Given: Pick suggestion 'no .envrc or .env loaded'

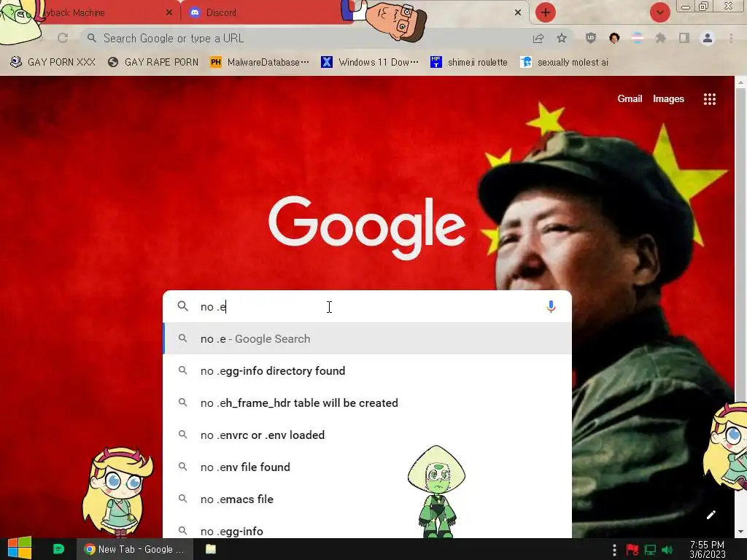Looking at the screenshot, I should [367, 435].
